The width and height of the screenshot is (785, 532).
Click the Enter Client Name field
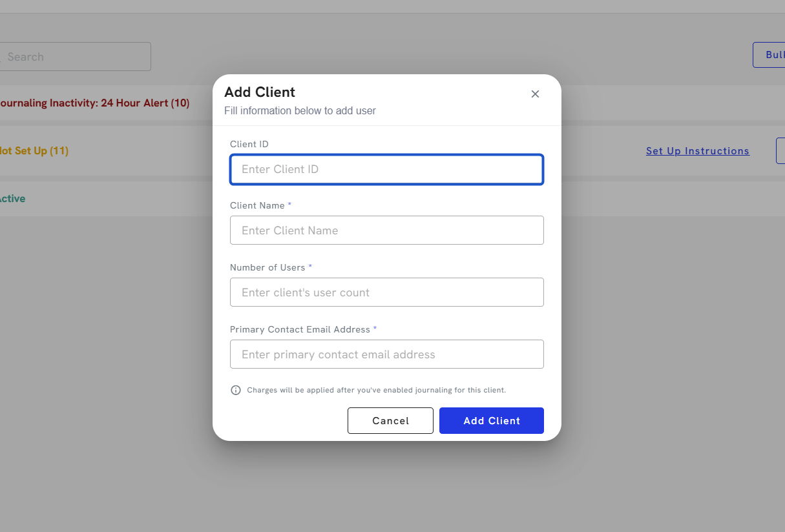click(386, 230)
